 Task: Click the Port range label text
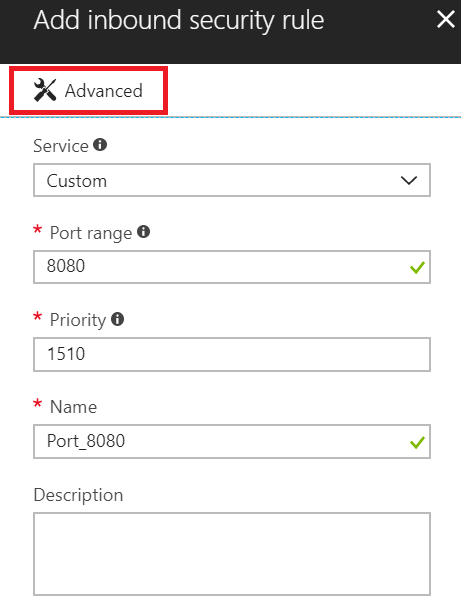[91, 233]
